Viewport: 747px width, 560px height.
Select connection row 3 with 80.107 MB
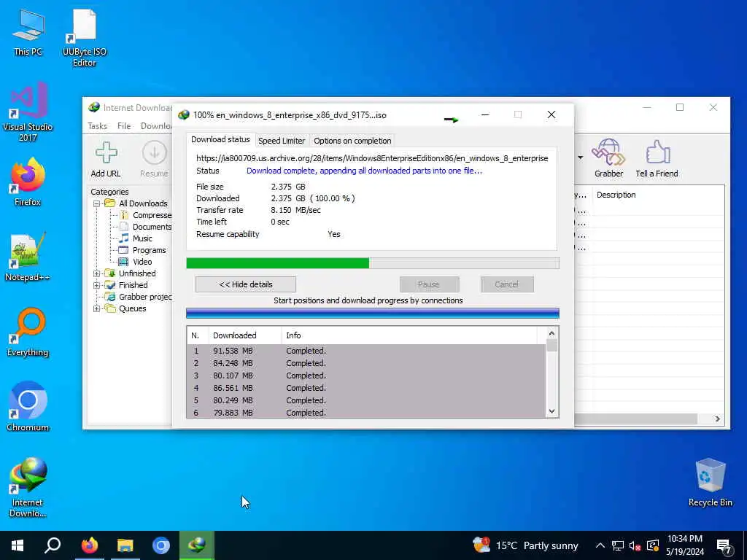[x=366, y=376]
